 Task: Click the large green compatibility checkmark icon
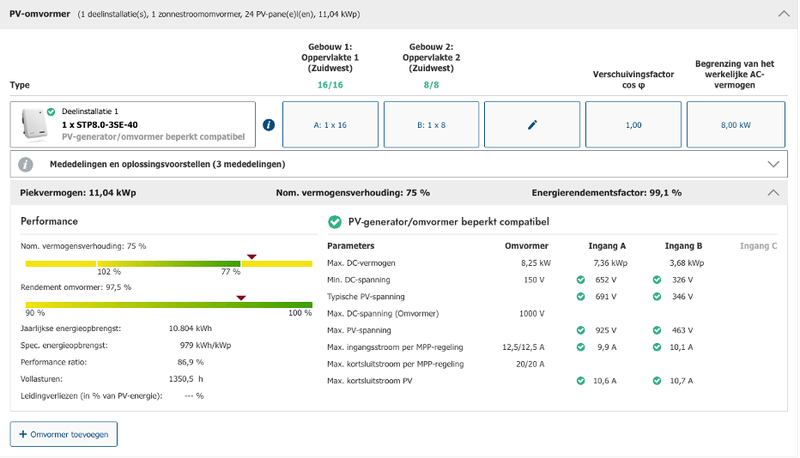pos(335,221)
